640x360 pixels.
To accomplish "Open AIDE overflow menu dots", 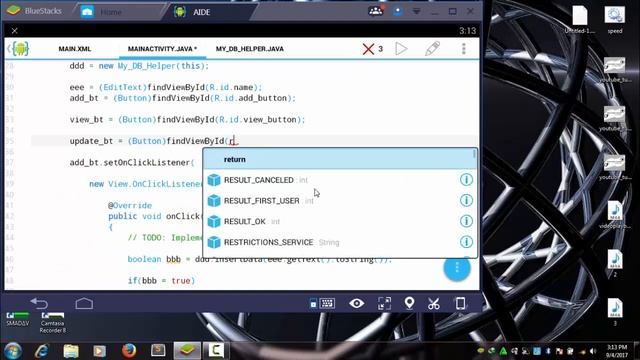I will pos(464,49).
